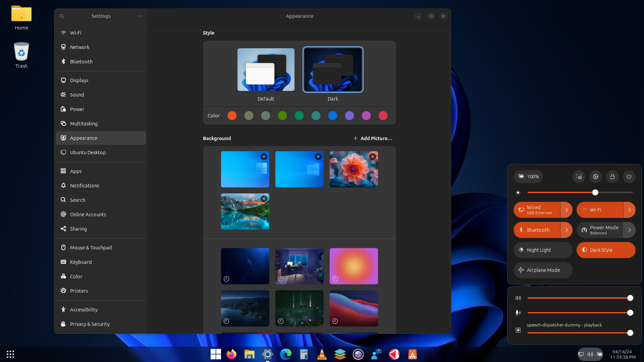The image size is (644, 362).
Task: Open the Settings three-dot menu
Action: coord(140,16)
